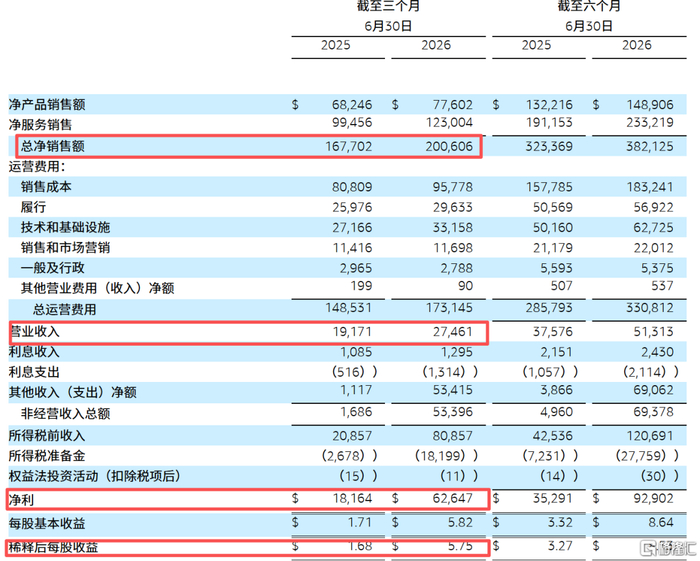Click the six-month net income value 92,902

point(653,498)
